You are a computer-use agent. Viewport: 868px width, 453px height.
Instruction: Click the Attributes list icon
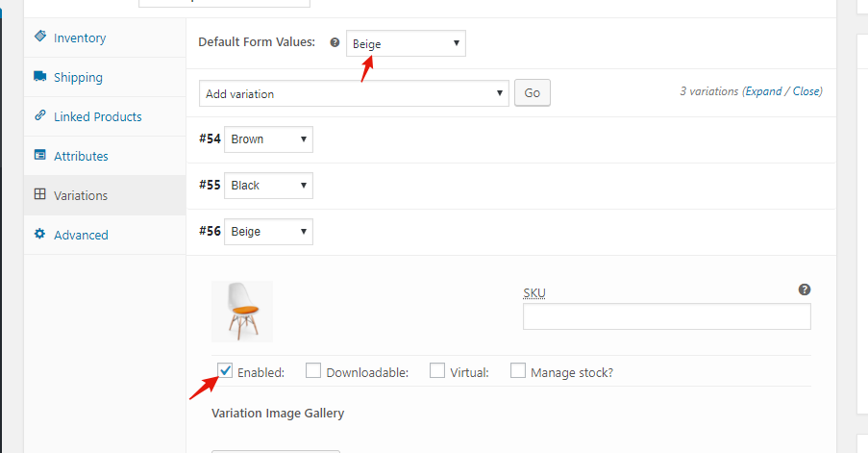(39, 155)
